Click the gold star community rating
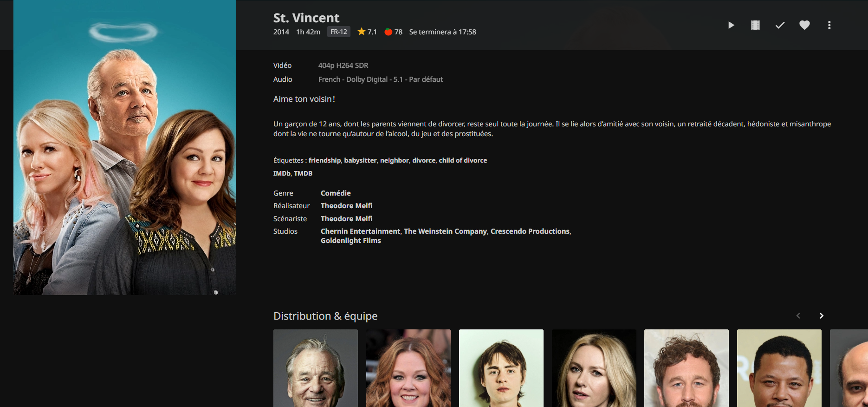The width and height of the screenshot is (868, 407). coord(362,32)
